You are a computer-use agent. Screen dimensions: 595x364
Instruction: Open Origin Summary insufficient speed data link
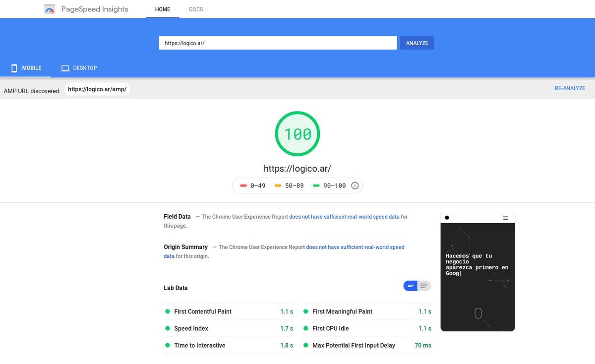[x=355, y=247]
